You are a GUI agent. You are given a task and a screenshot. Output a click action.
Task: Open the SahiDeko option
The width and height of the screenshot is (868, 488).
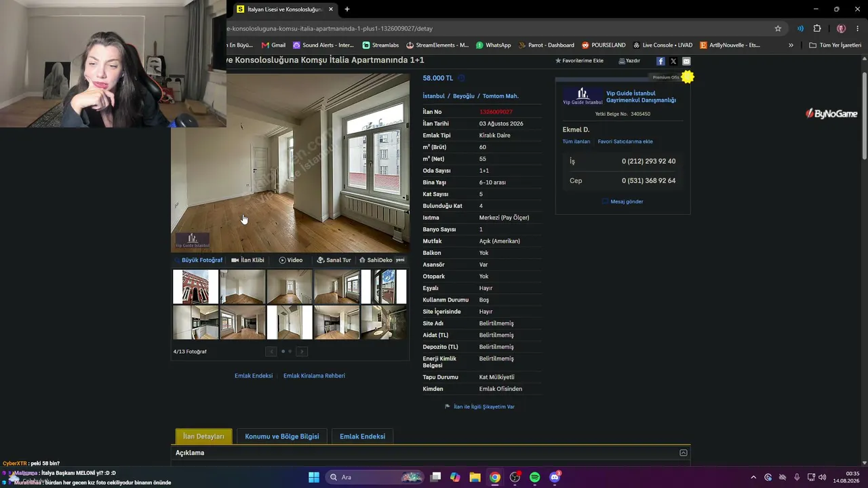(382, 260)
